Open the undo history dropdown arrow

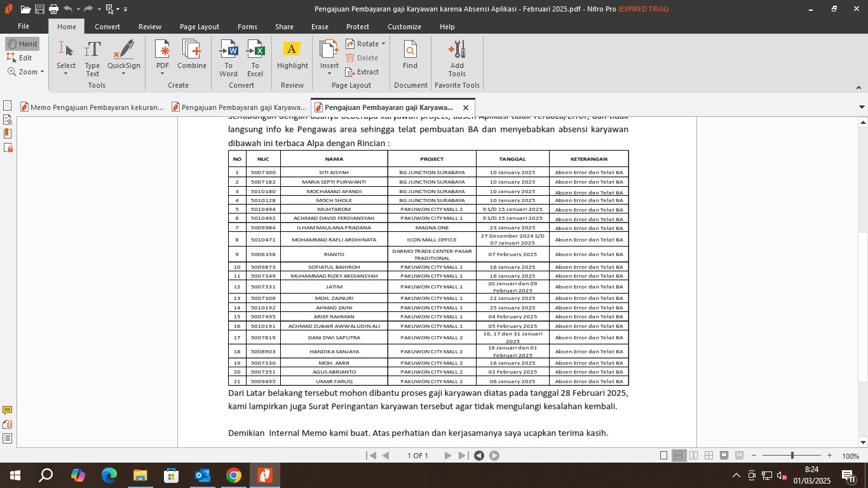click(79, 10)
